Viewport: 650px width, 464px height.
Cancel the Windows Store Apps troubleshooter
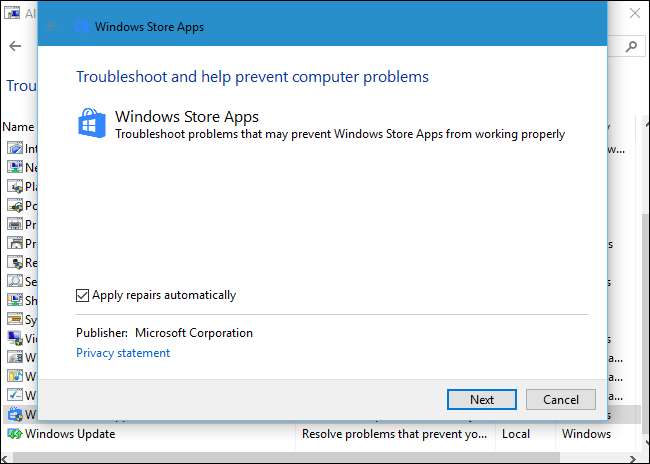point(561,399)
